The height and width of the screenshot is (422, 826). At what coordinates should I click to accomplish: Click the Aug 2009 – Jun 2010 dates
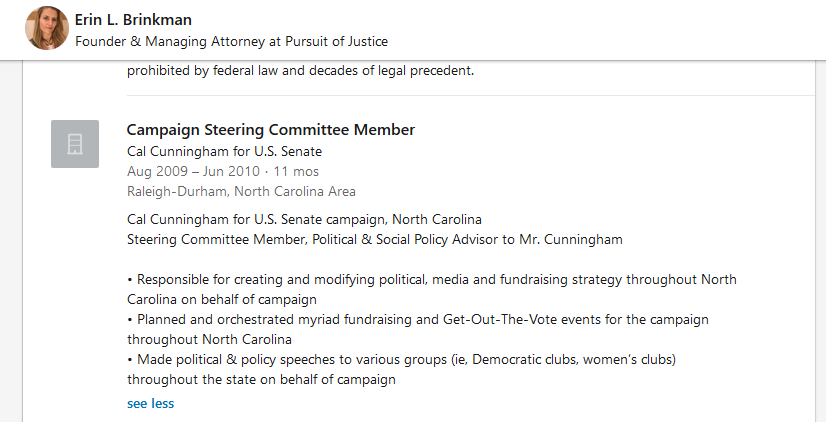click(x=193, y=171)
